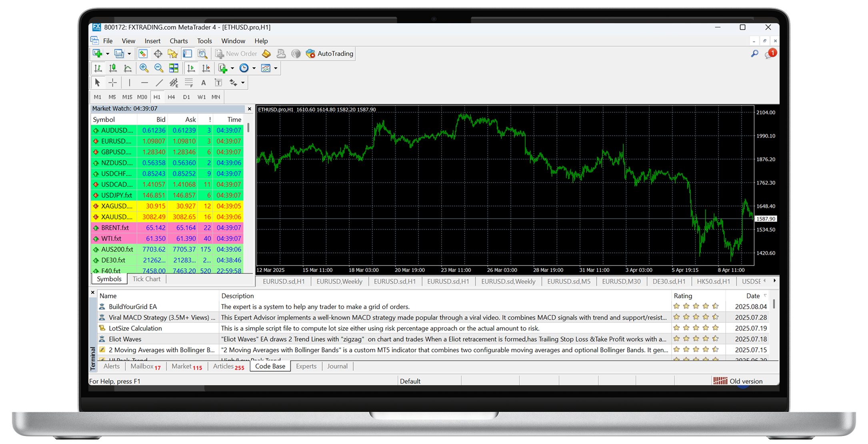The width and height of the screenshot is (868, 444).
Task: Click the Zoom In magnifier icon
Action: point(144,68)
